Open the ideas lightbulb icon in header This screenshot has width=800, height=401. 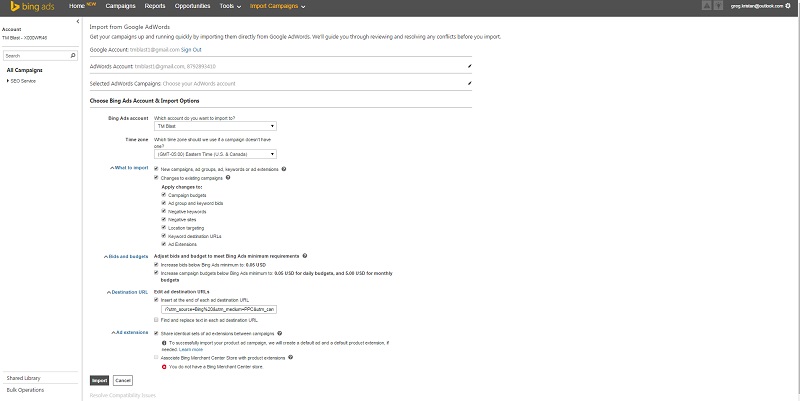coord(718,6)
